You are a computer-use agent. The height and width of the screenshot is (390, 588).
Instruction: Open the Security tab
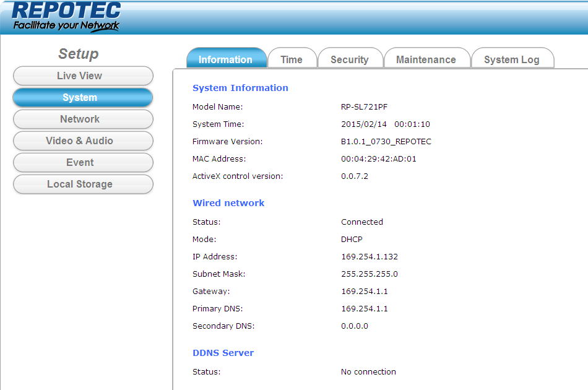(x=350, y=59)
